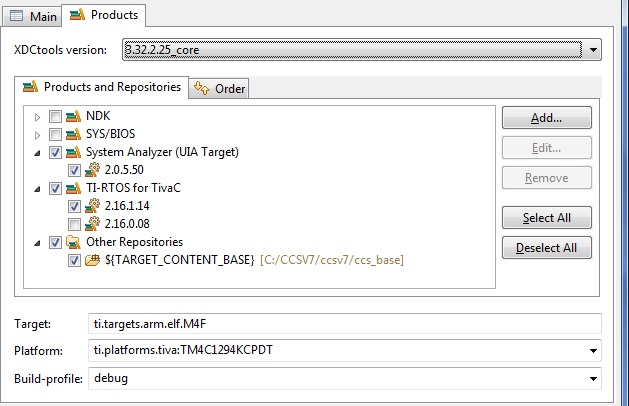Click the Remove button
The width and height of the screenshot is (629, 406).
(x=546, y=178)
